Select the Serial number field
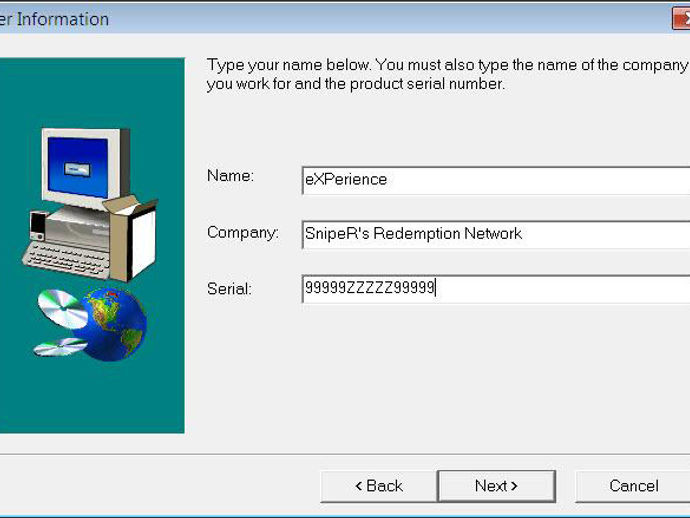 (496, 289)
